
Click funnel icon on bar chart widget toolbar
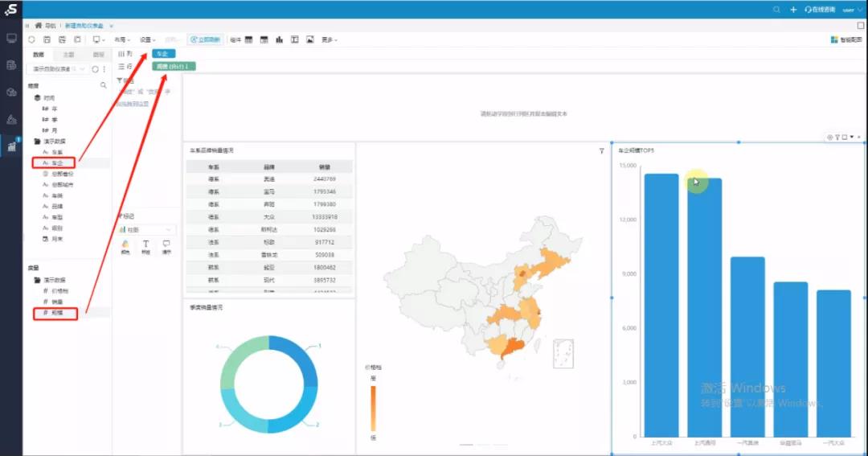[x=837, y=137]
